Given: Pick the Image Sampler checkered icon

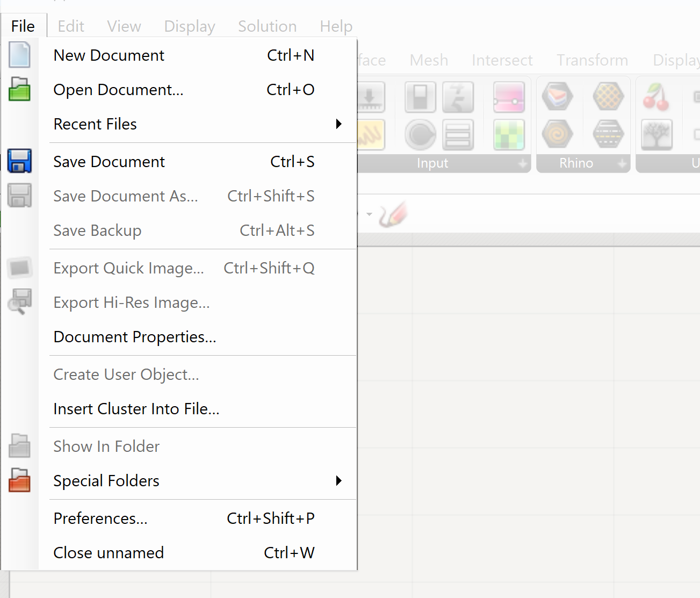Looking at the screenshot, I should [508, 134].
